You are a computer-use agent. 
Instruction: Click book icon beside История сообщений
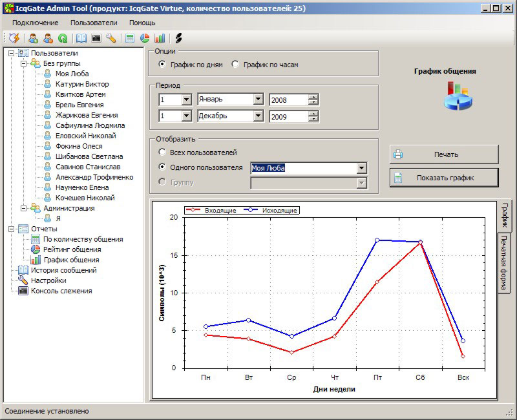coord(23,270)
